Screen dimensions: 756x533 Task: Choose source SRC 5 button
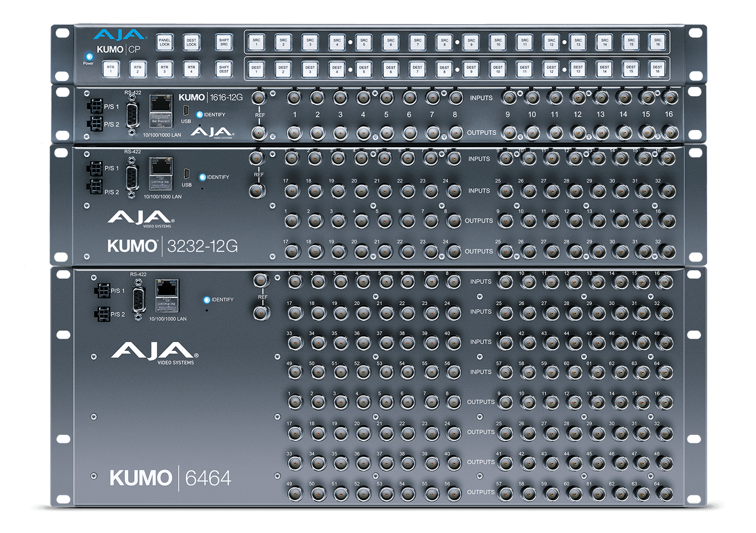click(x=364, y=42)
